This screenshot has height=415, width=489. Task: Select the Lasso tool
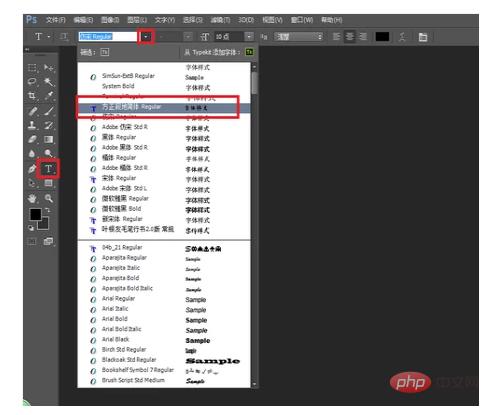pyautogui.click(x=32, y=82)
